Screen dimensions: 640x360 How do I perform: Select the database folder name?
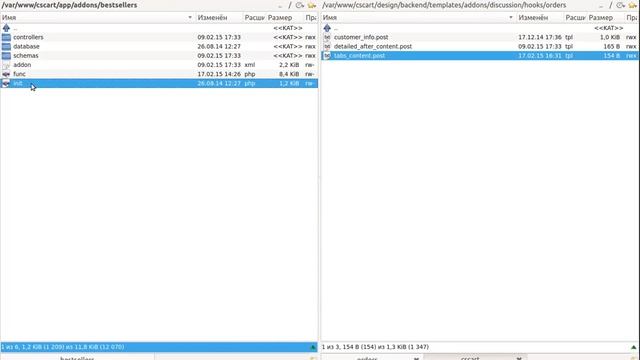pyautogui.click(x=26, y=47)
